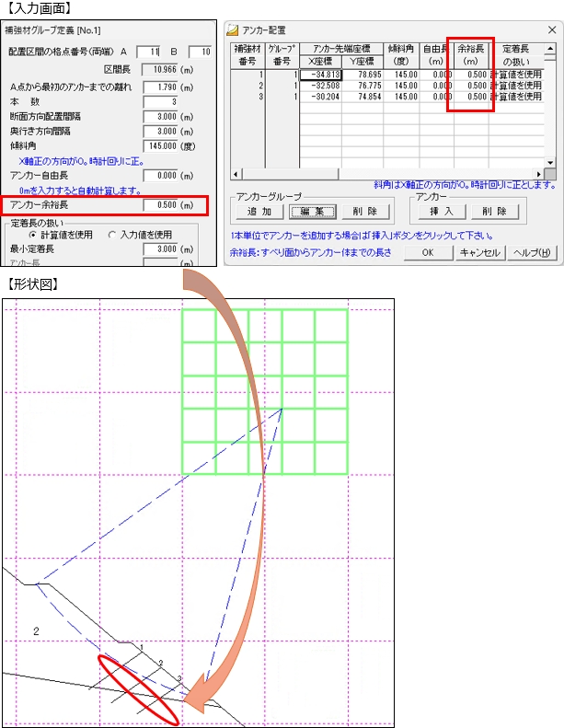Click the 傾斜角 column header
Screen dimensions: 564x728
tap(401, 55)
